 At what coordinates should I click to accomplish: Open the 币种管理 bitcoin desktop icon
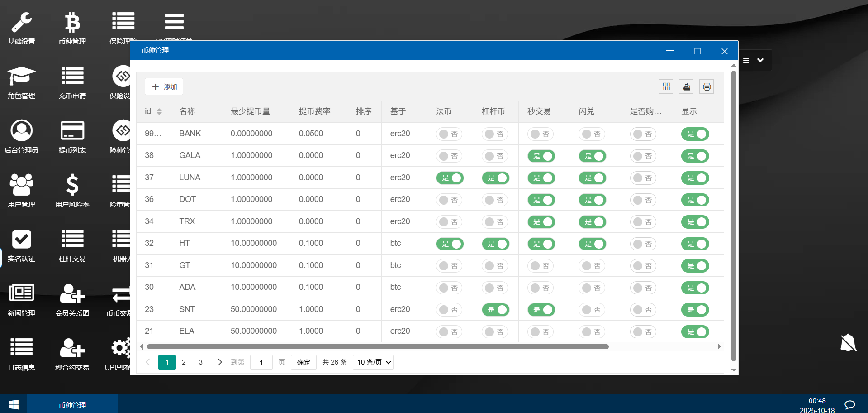(x=72, y=23)
